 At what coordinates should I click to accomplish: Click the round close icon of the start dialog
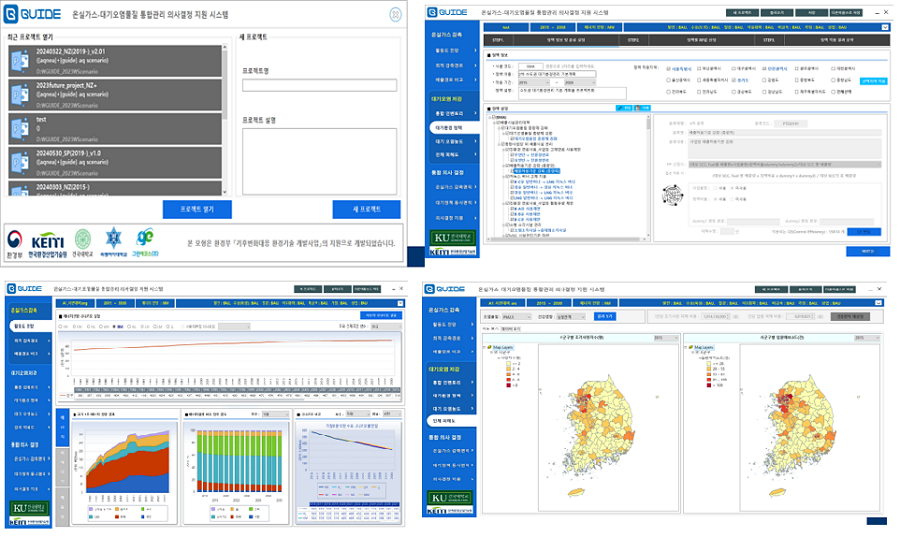click(395, 15)
